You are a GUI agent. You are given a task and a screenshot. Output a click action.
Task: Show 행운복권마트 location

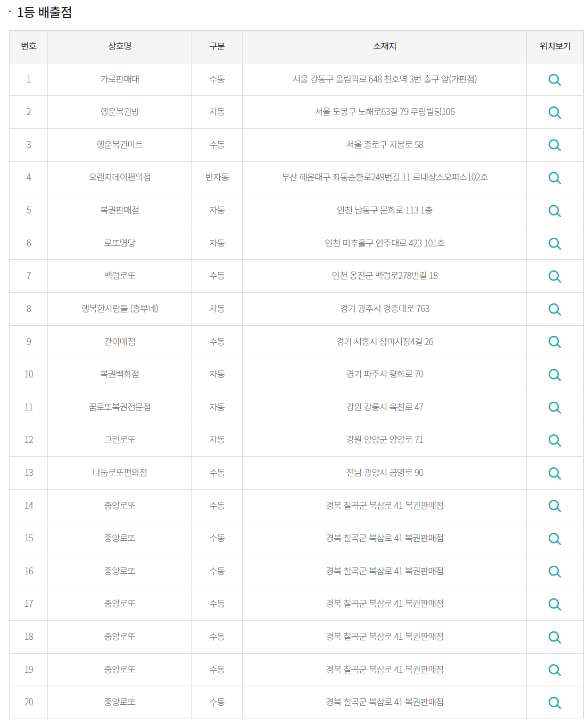pos(555,145)
